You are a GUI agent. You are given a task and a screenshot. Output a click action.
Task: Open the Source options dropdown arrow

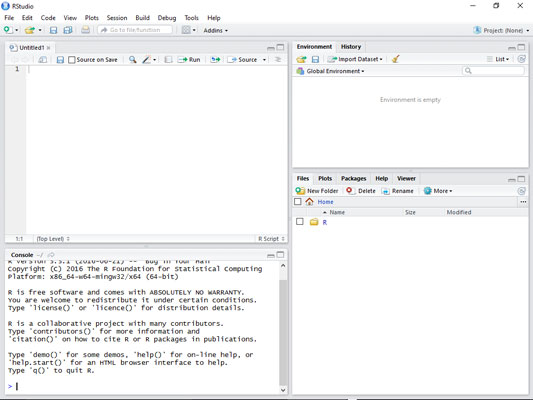coord(264,60)
